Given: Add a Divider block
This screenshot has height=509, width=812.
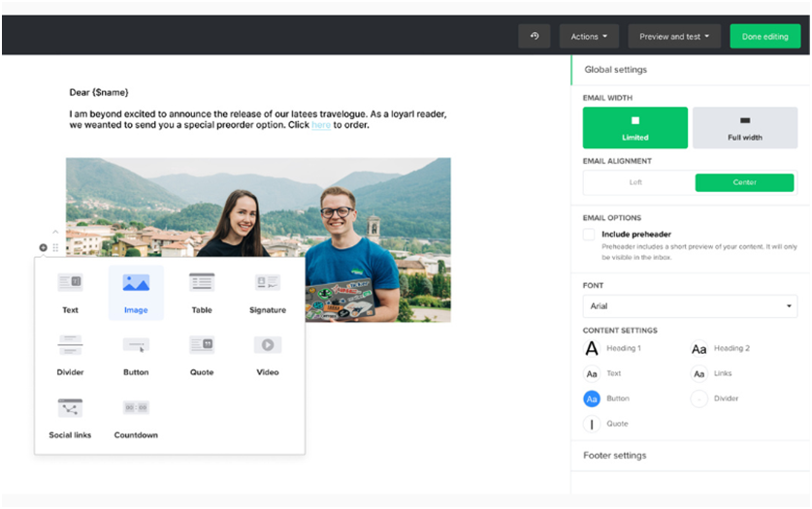Looking at the screenshot, I should tap(70, 354).
